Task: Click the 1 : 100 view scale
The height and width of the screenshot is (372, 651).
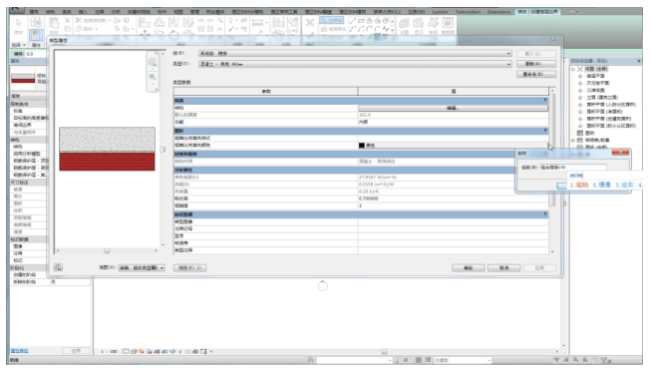Action: point(109,351)
